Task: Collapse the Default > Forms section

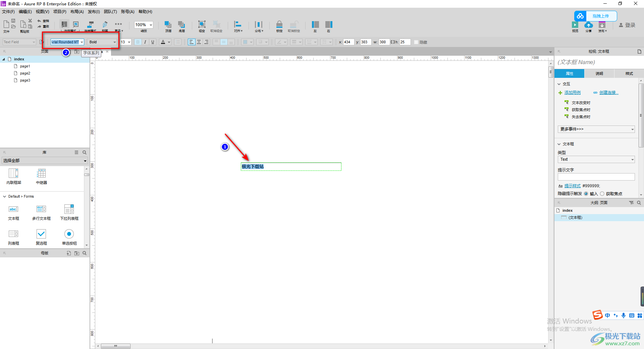Action: tap(4, 196)
